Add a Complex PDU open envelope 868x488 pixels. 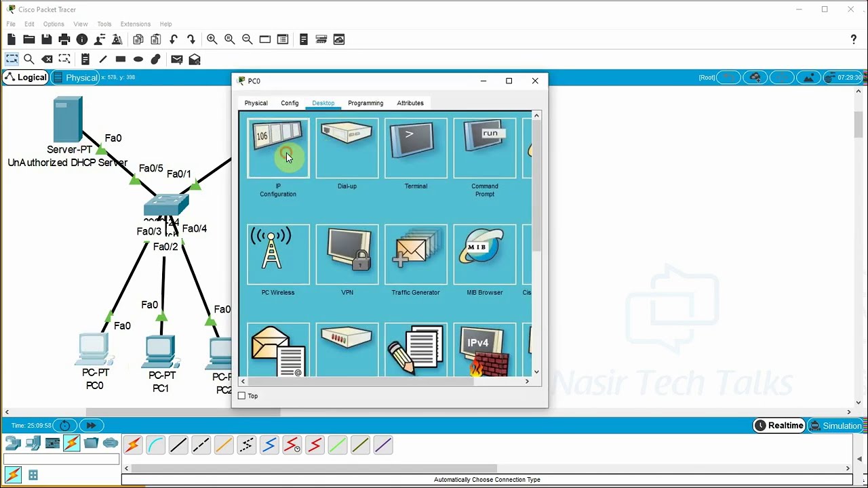[x=195, y=59]
